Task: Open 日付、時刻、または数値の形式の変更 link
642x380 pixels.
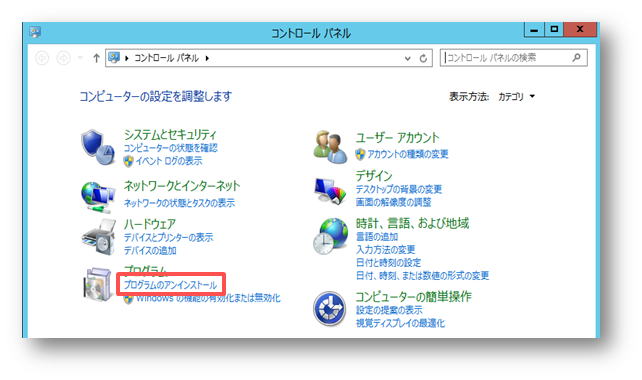Action: [422, 276]
